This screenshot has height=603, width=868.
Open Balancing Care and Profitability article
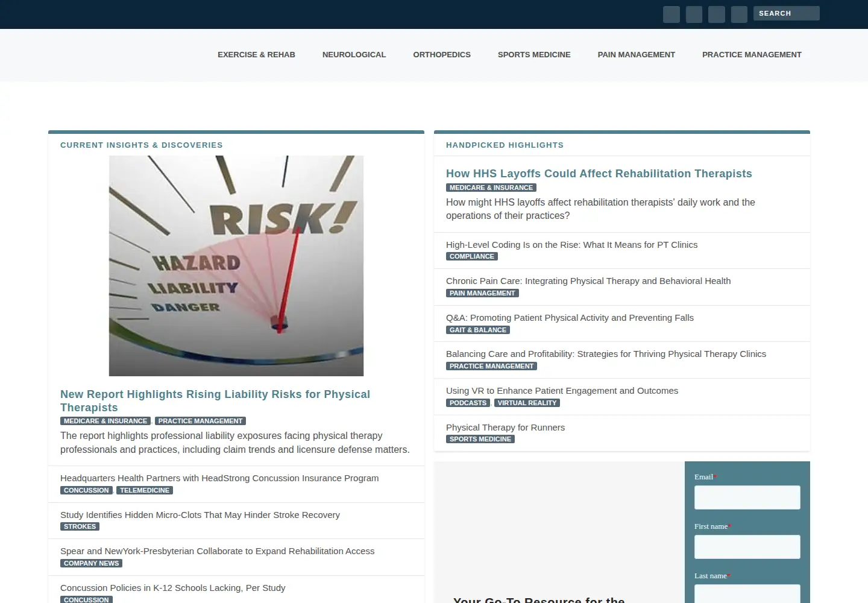click(x=606, y=354)
